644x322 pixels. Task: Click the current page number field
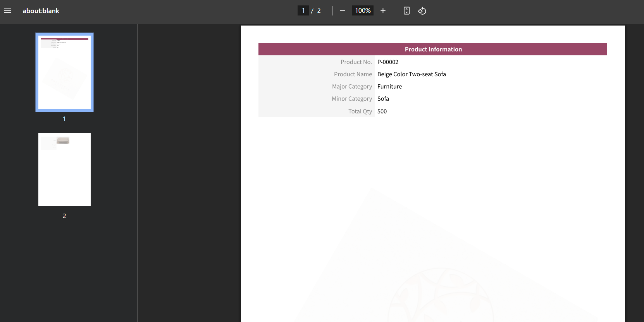pyautogui.click(x=303, y=11)
